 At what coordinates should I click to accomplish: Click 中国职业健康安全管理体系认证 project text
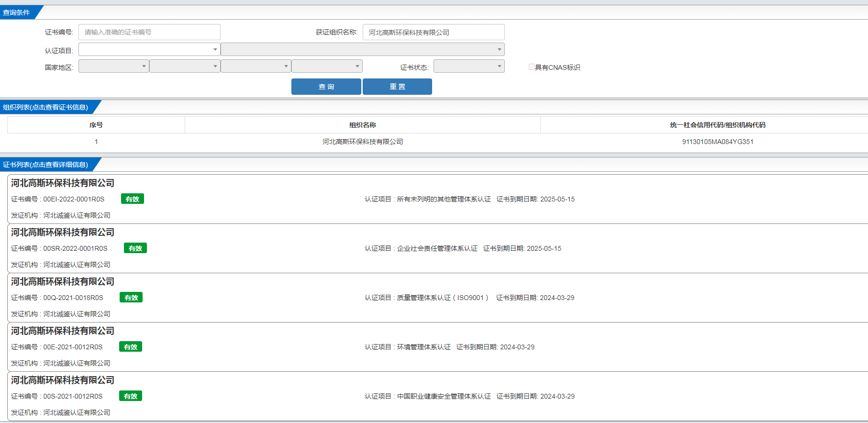pyautogui.click(x=444, y=396)
